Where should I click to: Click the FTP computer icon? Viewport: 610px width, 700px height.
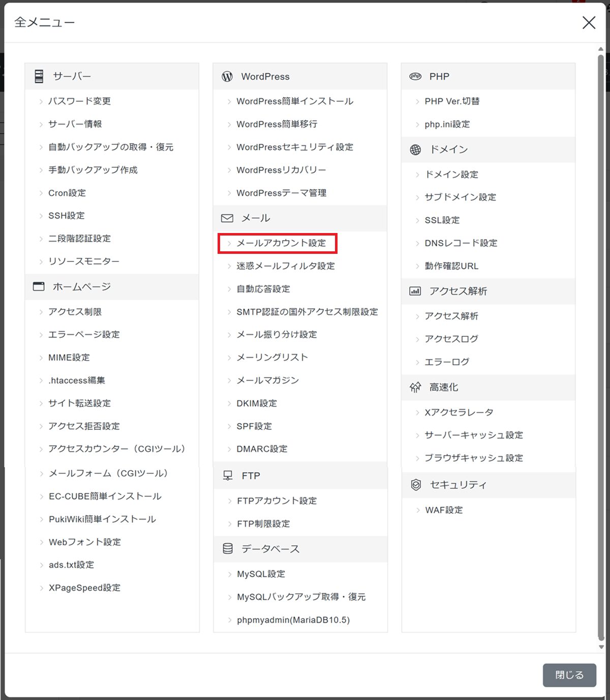tap(228, 476)
